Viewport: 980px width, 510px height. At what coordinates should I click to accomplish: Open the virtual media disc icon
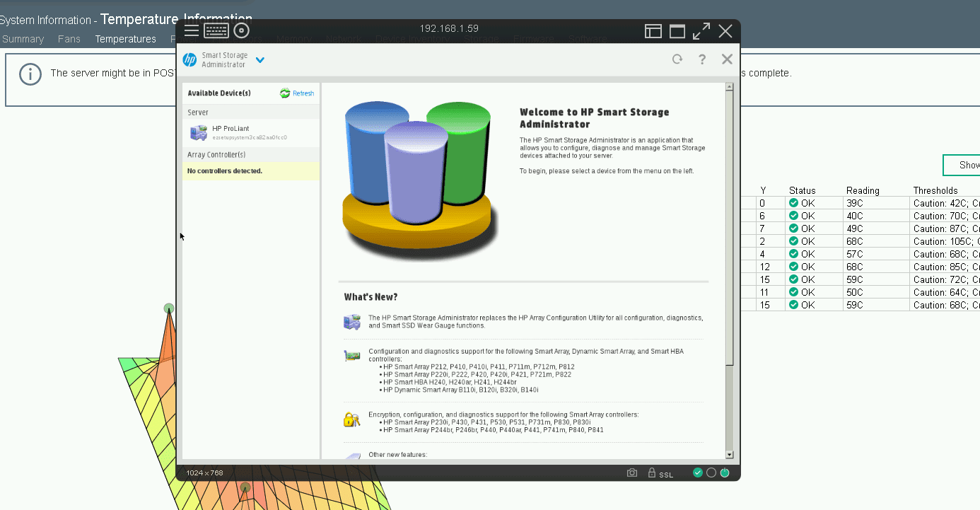tap(242, 30)
